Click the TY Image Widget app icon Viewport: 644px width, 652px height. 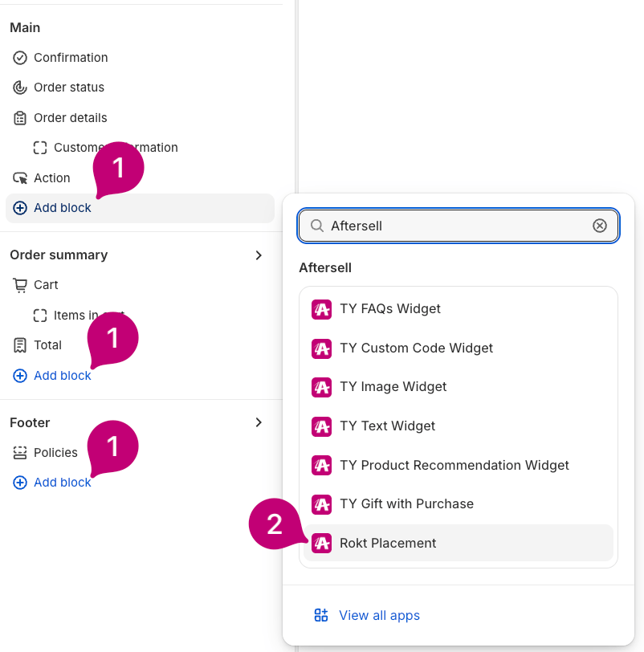click(x=321, y=387)
